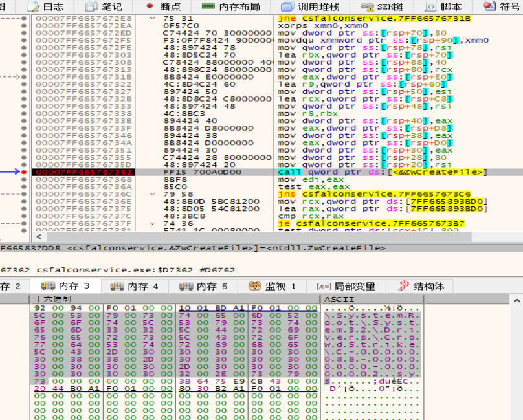The height and width of the screenshot is (420, 523).
Task: Select the jne csfalconservice.7FF66576731B instruction
Action: click(x=374, y=18)
